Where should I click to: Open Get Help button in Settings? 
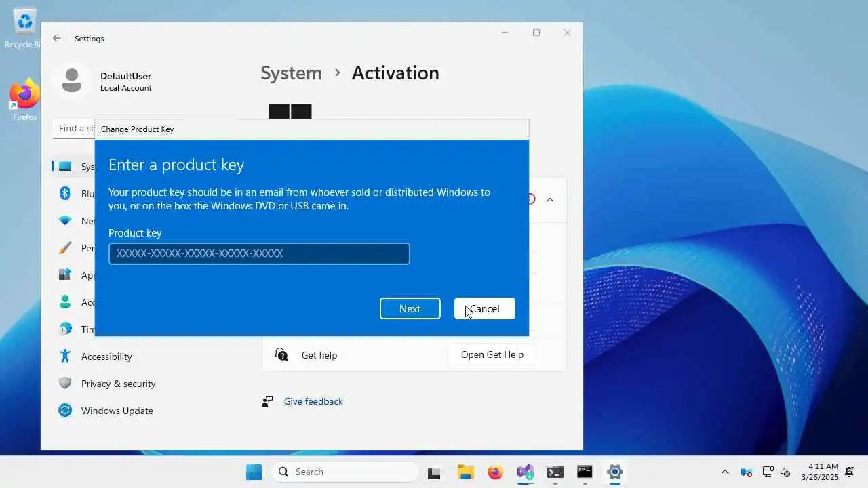492,354
